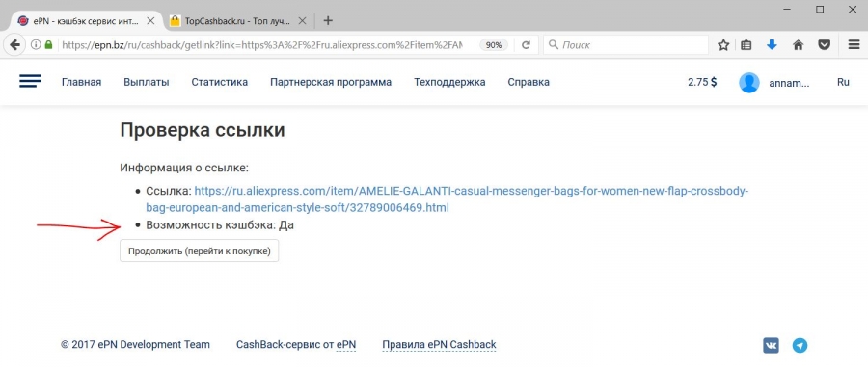This screenshot has height=367, width=868.
Task: Open the Выплаты menu item
Action: tap(147, 82)
